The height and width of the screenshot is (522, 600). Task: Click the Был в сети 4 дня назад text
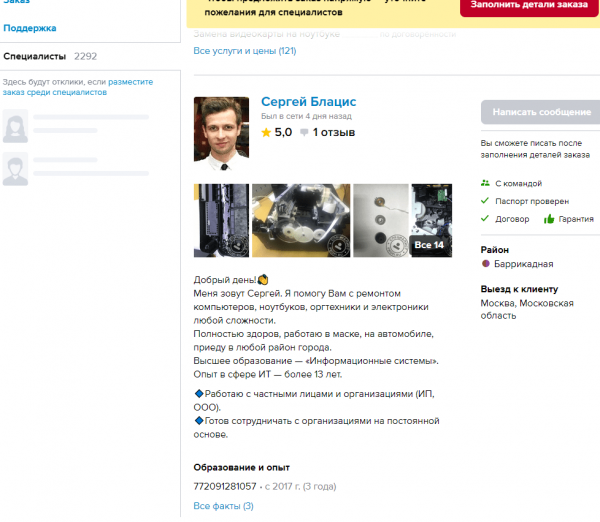pos(306,116)
